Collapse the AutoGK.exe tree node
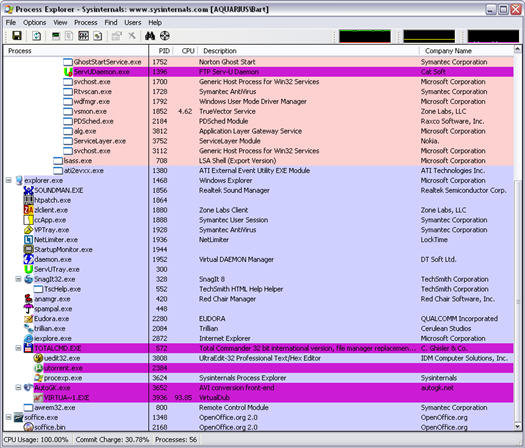Viewport: 525px width, 448px height. [x=18, y=388]
